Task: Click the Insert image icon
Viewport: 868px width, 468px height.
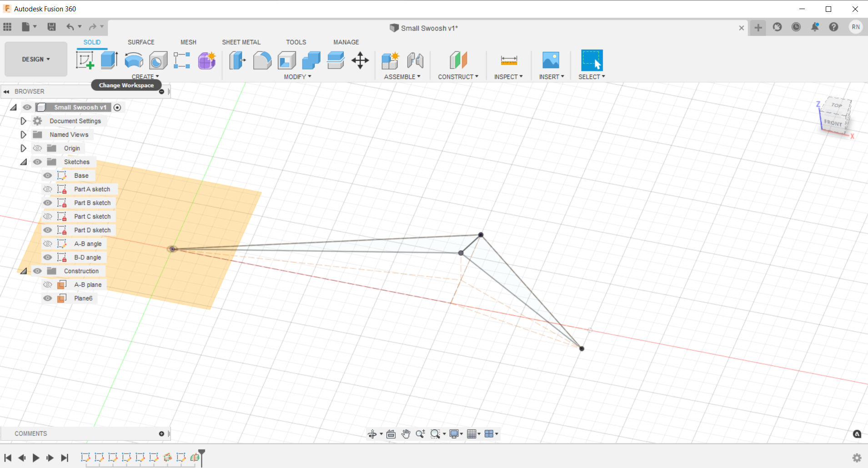Action: pyautogui.click(x=551, y=60)
